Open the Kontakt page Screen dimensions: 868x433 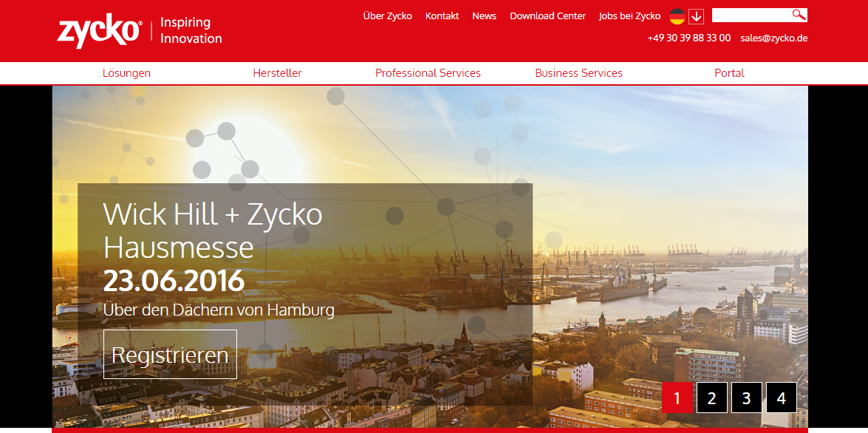point(442,16)
